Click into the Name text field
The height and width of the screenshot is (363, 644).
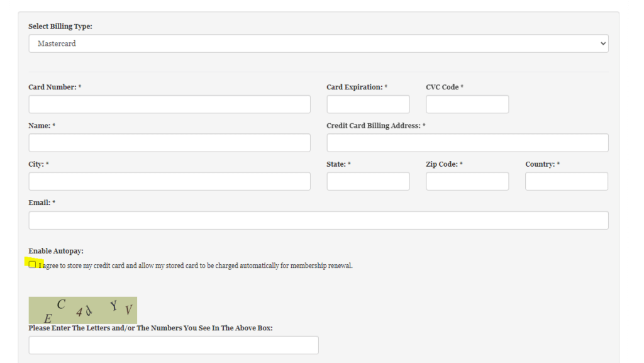pyautogui.click(x=169, y=143)
